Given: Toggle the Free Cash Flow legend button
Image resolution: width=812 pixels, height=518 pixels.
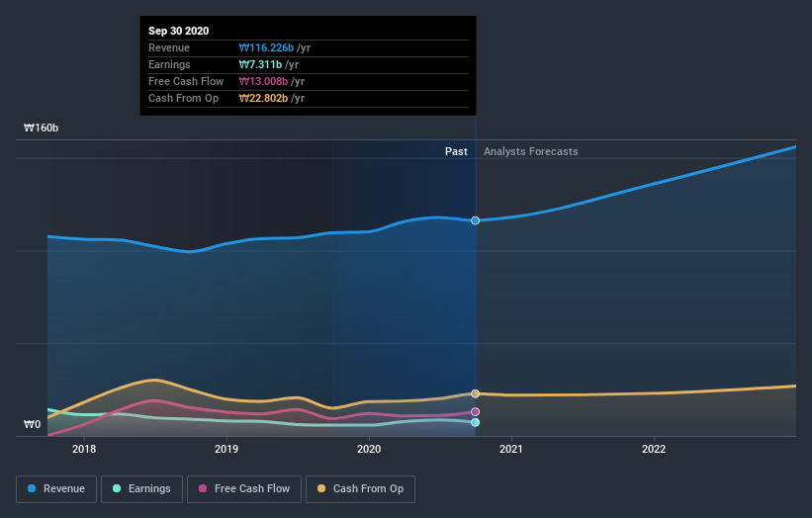Looking at the screenshot, I should click(x=244, y=489).
